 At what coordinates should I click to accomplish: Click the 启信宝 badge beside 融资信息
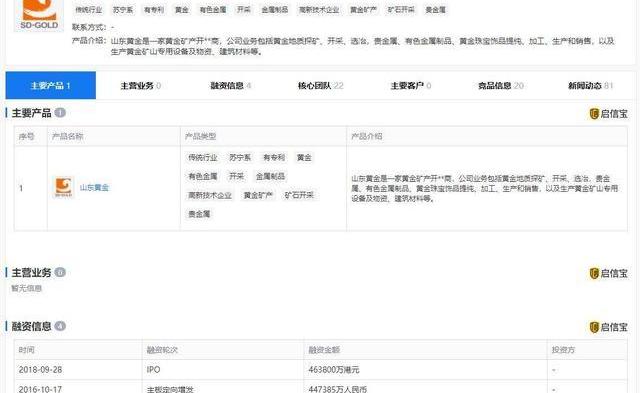(x=608, y=327)
